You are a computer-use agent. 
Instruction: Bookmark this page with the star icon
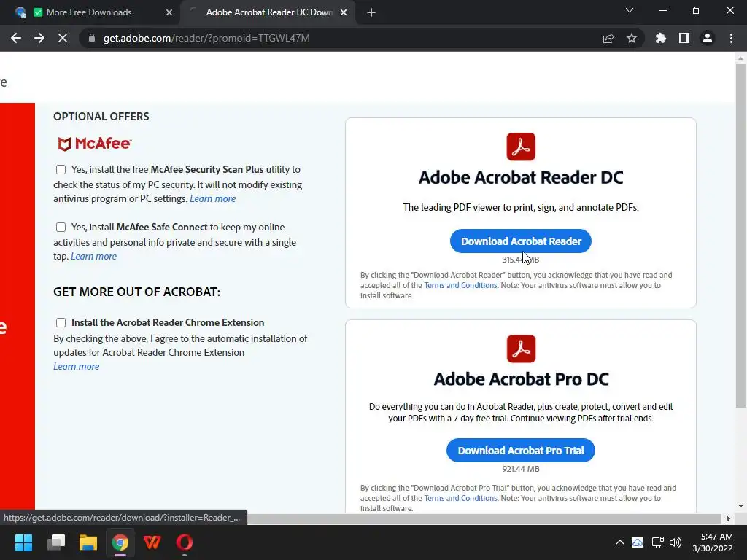pos(632,38)
